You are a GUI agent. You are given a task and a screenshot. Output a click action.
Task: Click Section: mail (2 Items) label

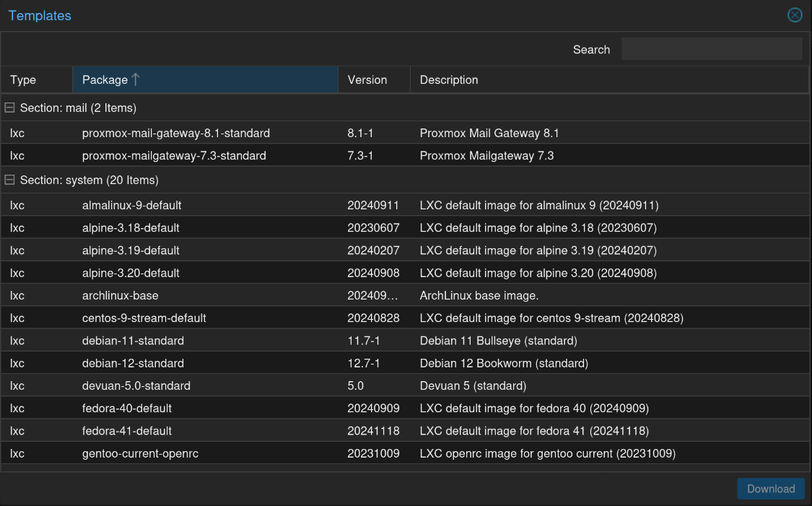[x=78, y=108]
